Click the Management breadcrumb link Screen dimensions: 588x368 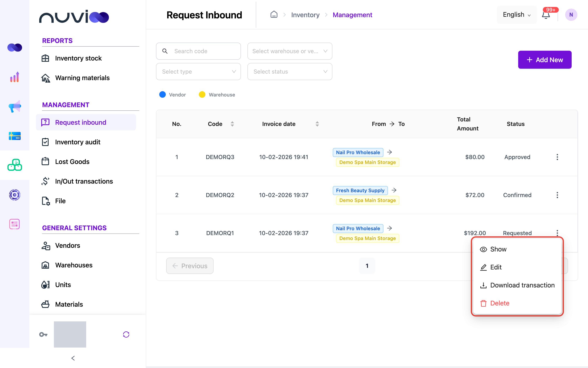pyautogui.click(x=352, y=15)
